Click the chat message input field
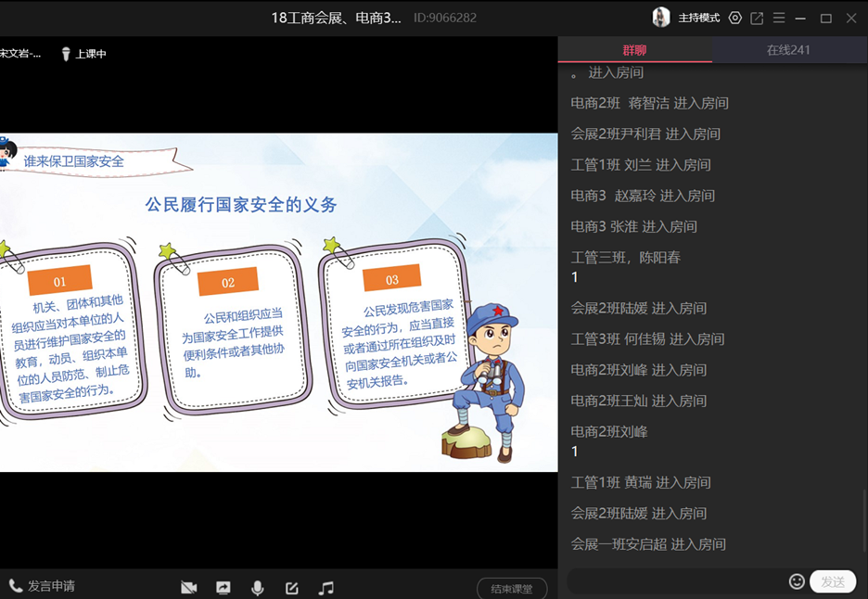 [x=677, y=581]
